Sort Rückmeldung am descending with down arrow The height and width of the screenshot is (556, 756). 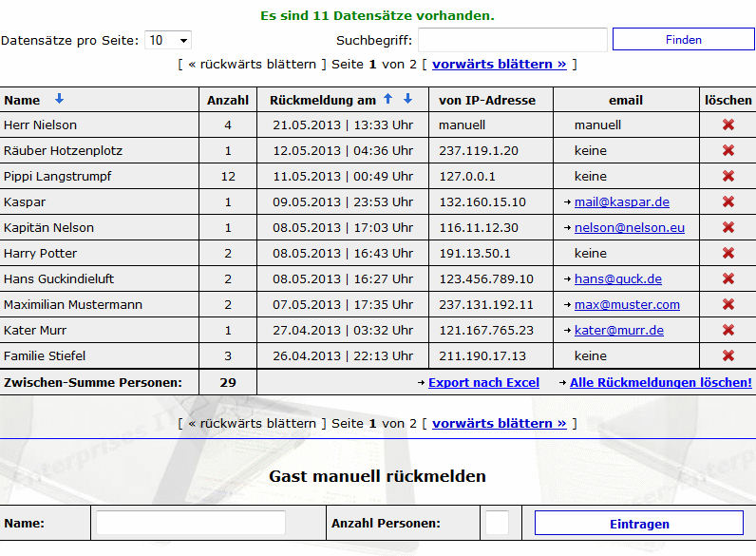pyautogui.click(x=407, y=99)
